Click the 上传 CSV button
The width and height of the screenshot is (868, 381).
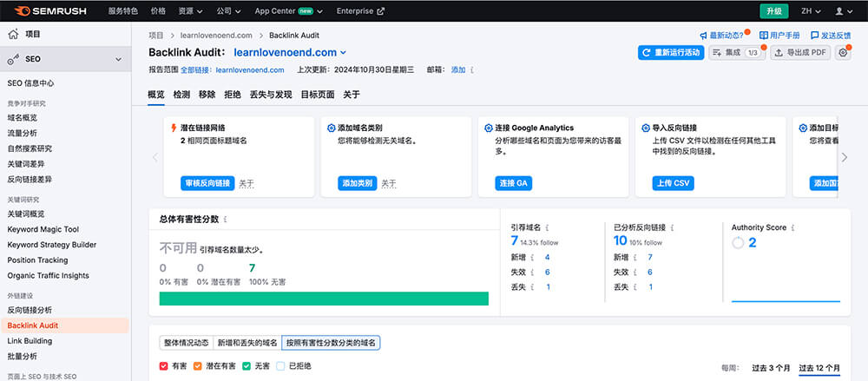pyautogui.click(x=674, y=183)
